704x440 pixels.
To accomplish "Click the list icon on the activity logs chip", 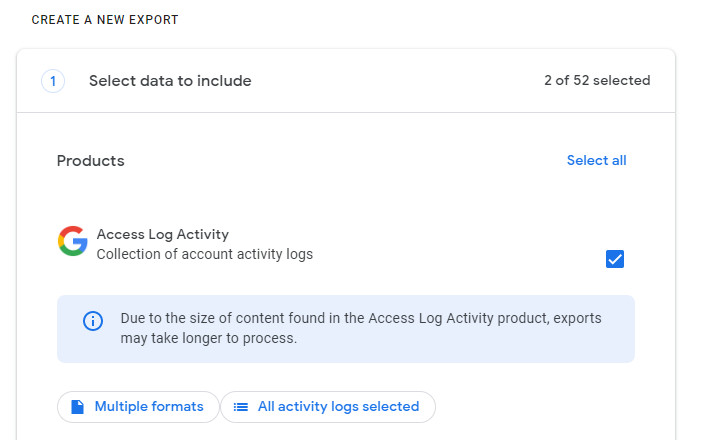I will 241,407.
